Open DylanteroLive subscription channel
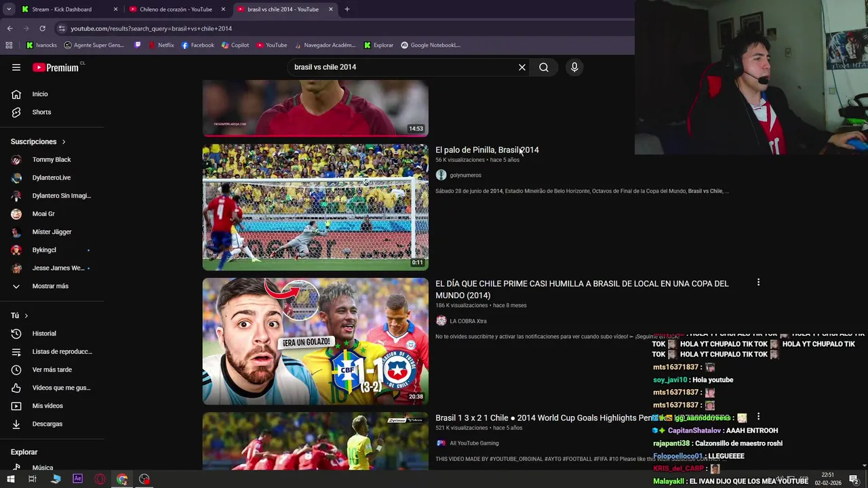The height and width of the screenshot is (488, 868). [52, 178]
